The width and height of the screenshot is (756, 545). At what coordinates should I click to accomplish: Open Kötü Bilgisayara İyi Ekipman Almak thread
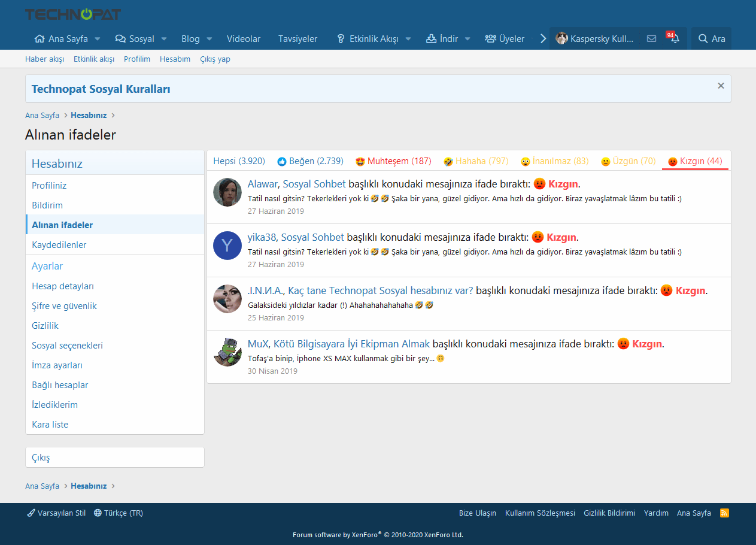pos(352,344)
